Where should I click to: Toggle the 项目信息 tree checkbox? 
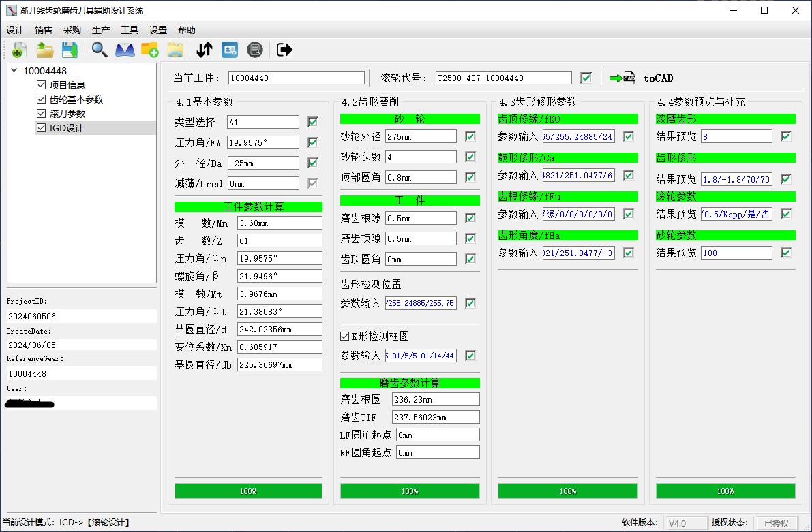coord(42,85)
